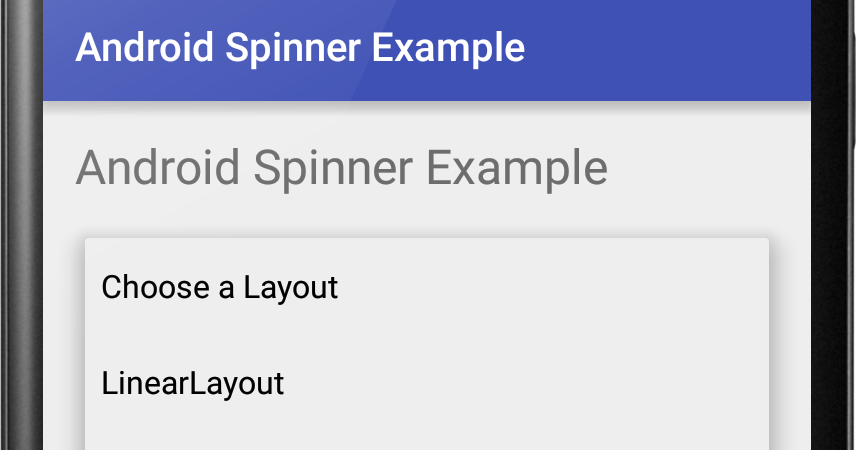Click blank blue toolbar area beside title
This screenshot has width=856, height=450.
coord(666,49)
